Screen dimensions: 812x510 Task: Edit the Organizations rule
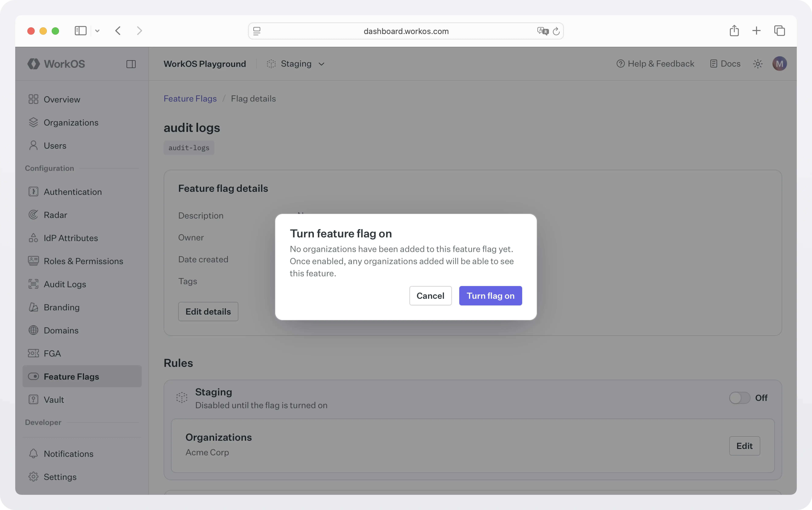click(744, 446)
